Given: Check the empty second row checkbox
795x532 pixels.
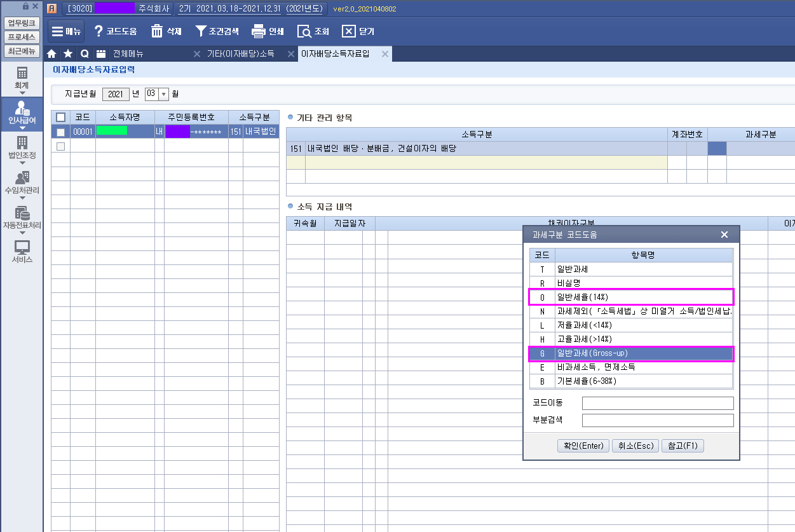Looking at the screenshot, I should click(x=60, y=146).
